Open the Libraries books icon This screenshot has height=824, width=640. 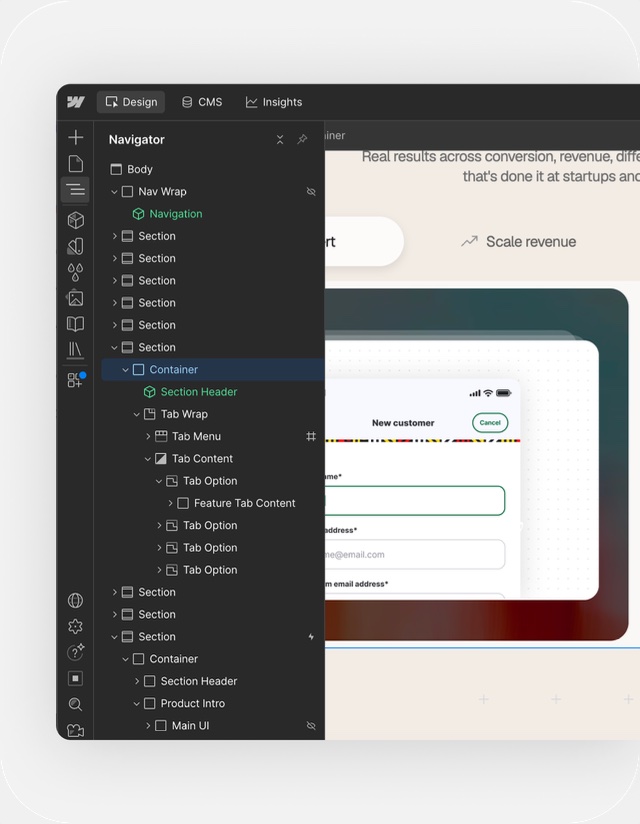click(76, 349)
